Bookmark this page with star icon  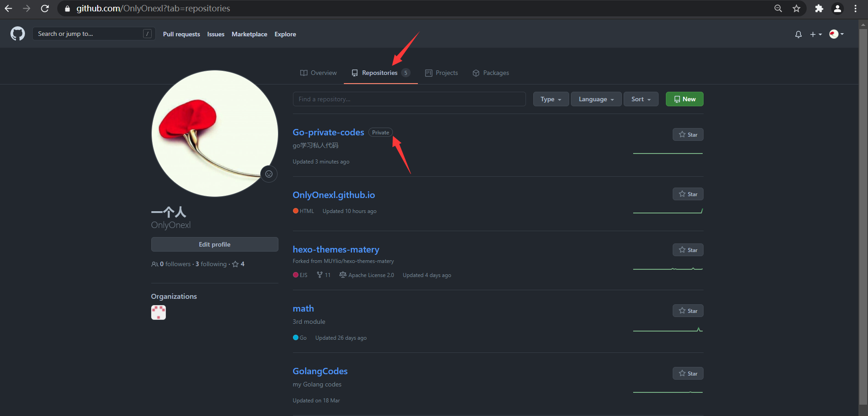tap(796, 8)
